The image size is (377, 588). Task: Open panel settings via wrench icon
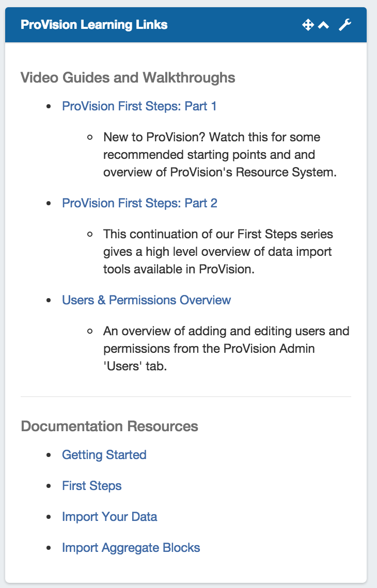tap(345, 25)
